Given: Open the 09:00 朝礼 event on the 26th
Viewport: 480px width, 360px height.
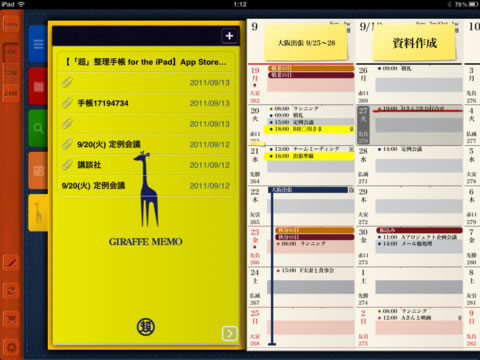Looking at the screenshot, I should point(395,68).
